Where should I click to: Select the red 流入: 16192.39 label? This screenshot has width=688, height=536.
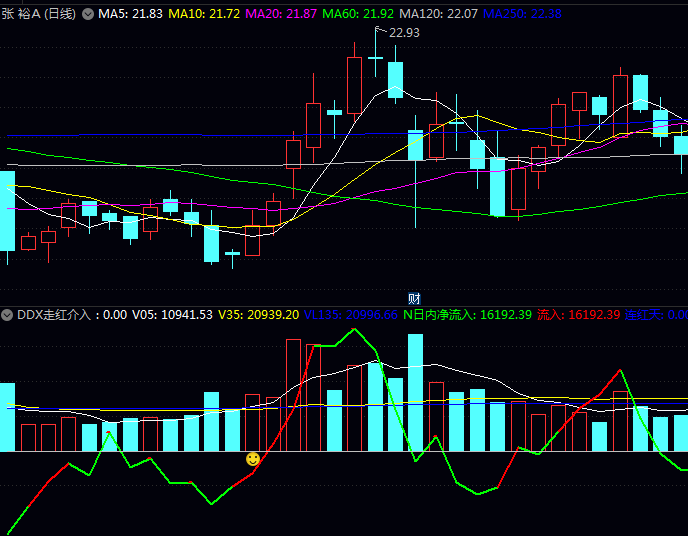pos(579,314)
